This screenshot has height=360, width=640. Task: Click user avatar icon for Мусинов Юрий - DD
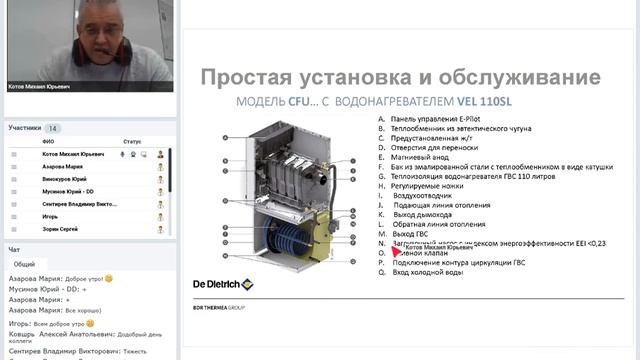click(160, 192)
